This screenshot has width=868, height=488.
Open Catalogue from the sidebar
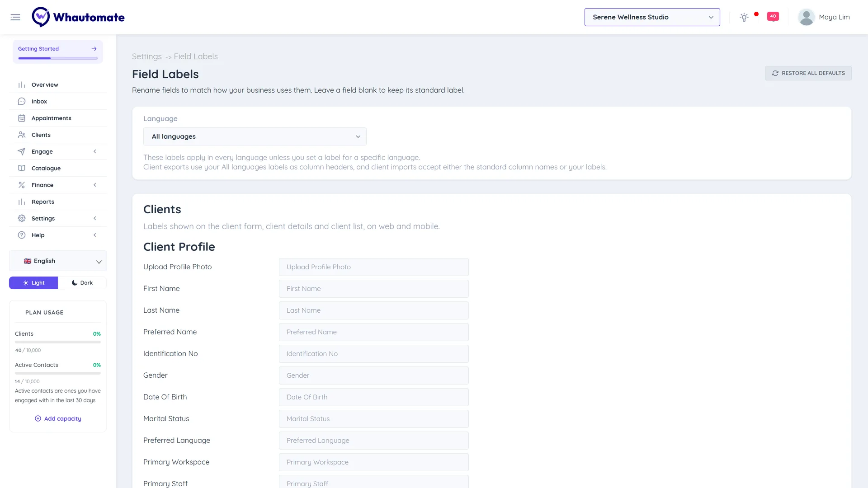(x=58, y=169)
